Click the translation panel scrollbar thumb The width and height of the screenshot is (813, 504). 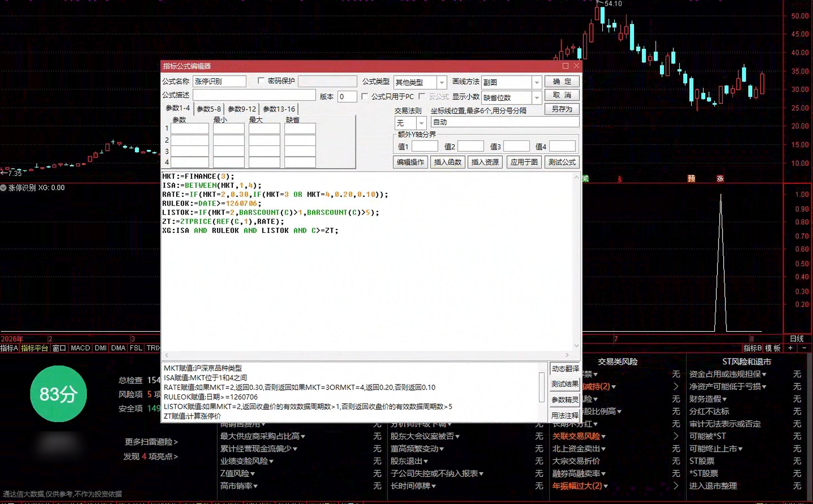[x=541, y=388]
